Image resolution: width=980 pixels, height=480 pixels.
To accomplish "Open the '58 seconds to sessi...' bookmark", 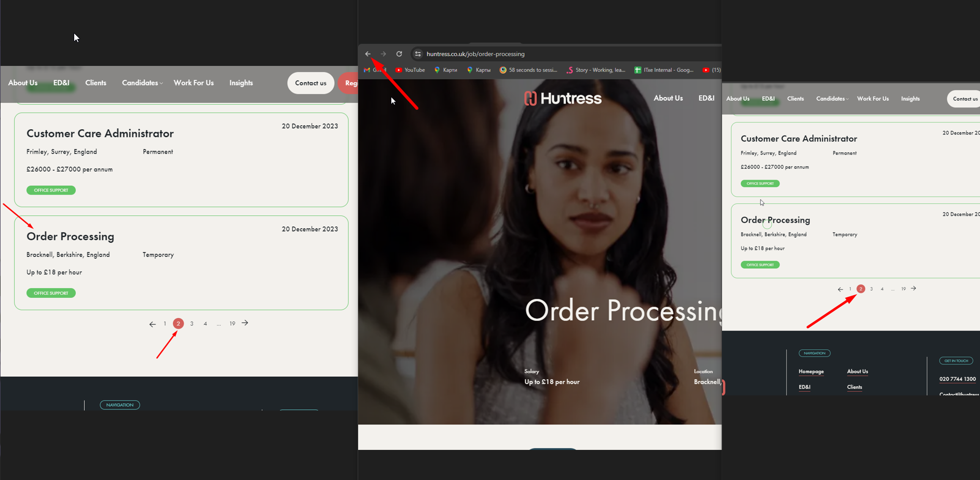I will (x=528, y=70).
